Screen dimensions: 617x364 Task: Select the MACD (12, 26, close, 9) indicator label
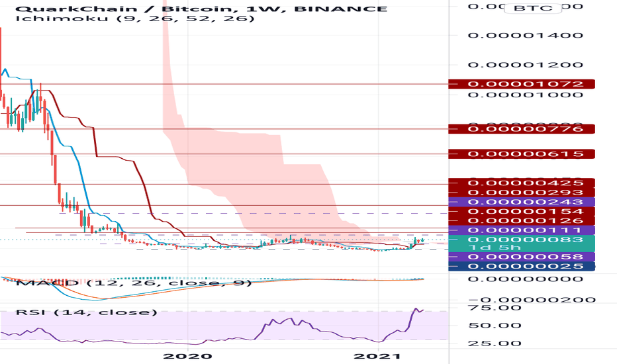(x=133, y=283)
